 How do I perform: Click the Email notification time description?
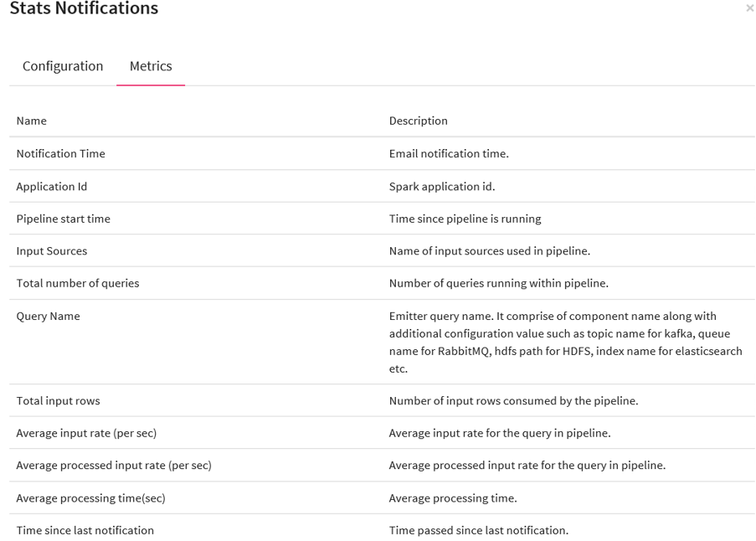(449, 153)
